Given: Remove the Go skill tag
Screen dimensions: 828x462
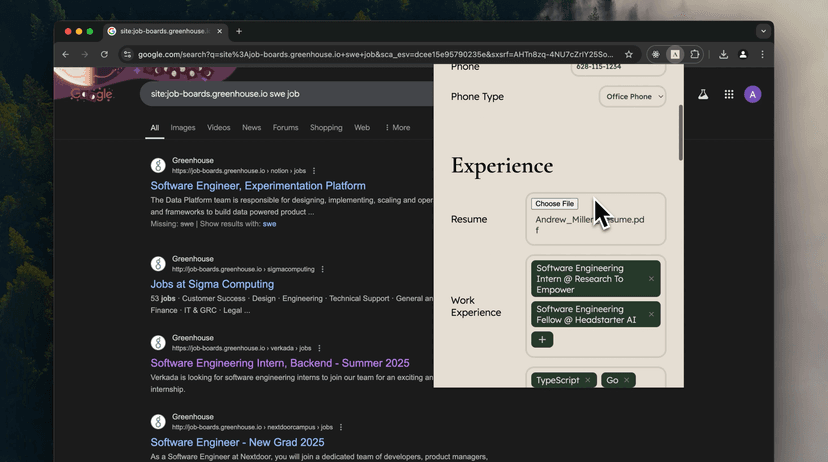Looking at the screenshot, I should coord(627,380).
